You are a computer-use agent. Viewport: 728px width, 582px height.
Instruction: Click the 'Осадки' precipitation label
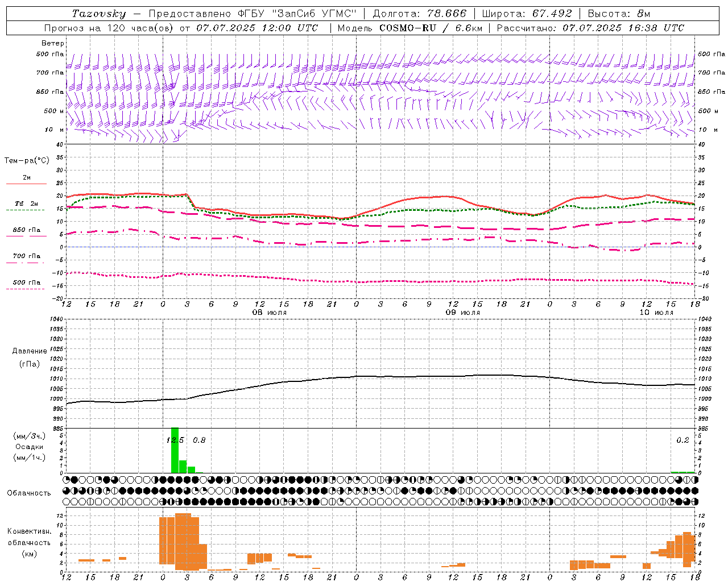[x=29, y=447]
